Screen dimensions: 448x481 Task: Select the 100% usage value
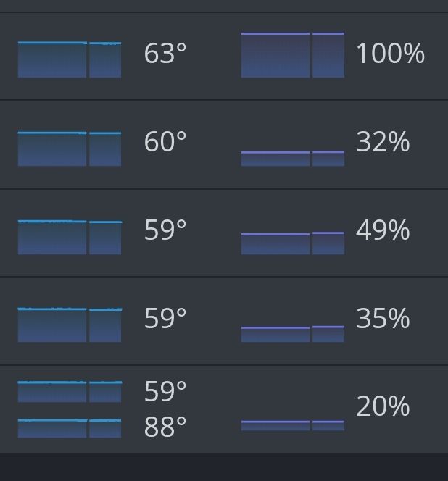coord(390,54)
